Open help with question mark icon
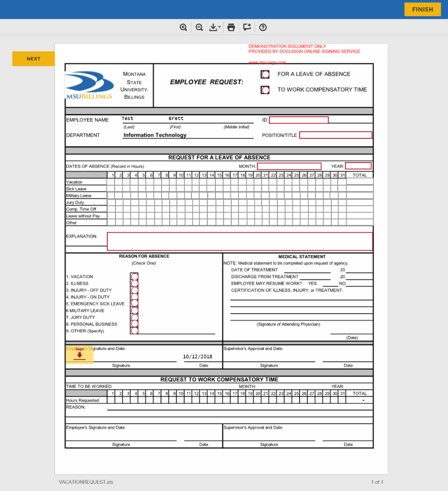Image resolution: width=448 pixels, height=491 pixels. pyautogui.click(x=263, y=27)
